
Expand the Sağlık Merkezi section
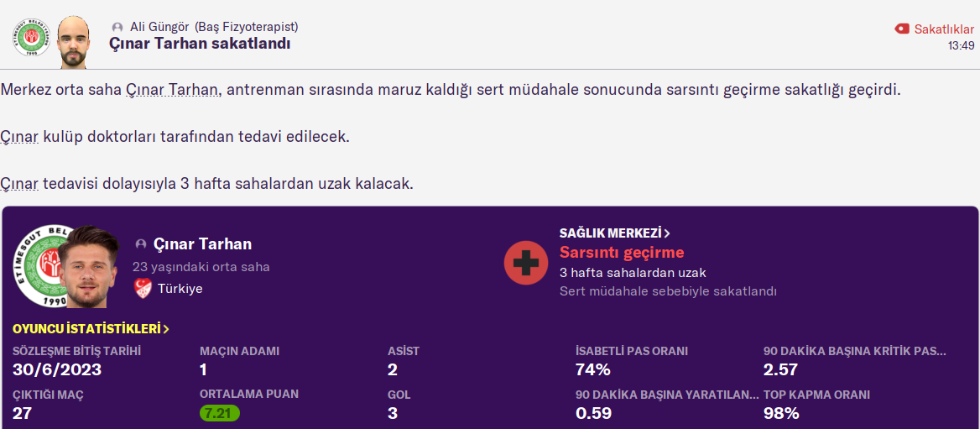pos(614,233)
